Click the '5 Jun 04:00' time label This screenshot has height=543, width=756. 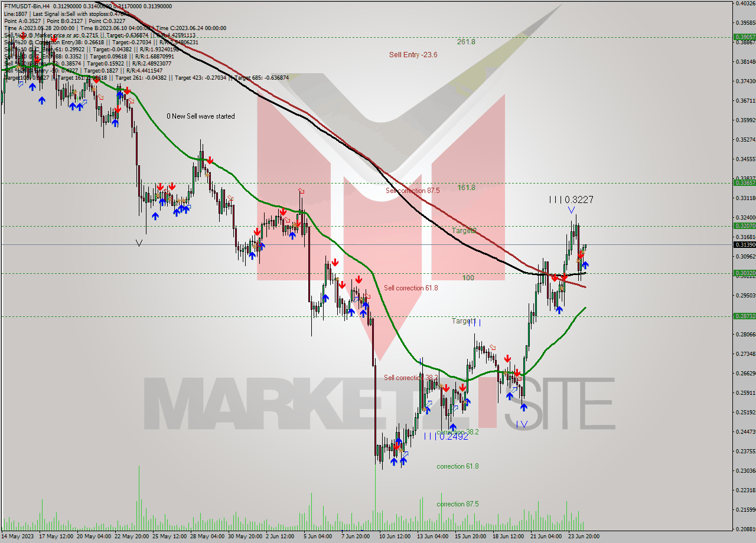[x=318, y=537]
